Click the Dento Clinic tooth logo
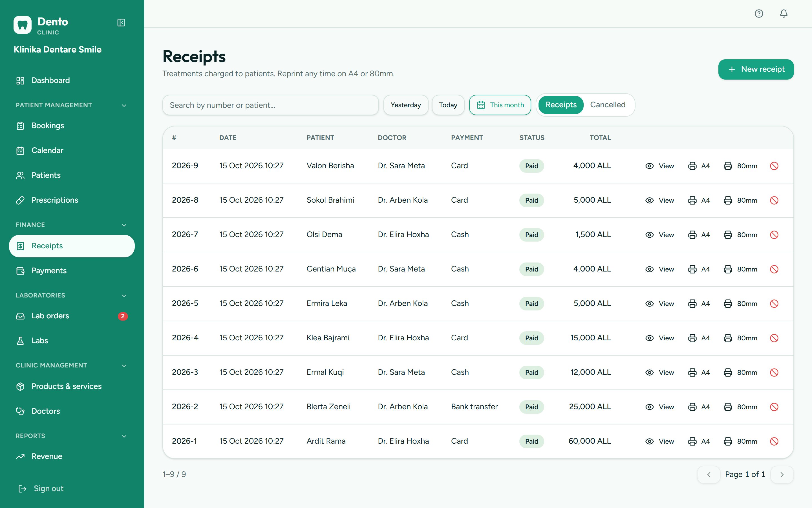The height and width of the screenshot is (508, 812). coord(23,25)
